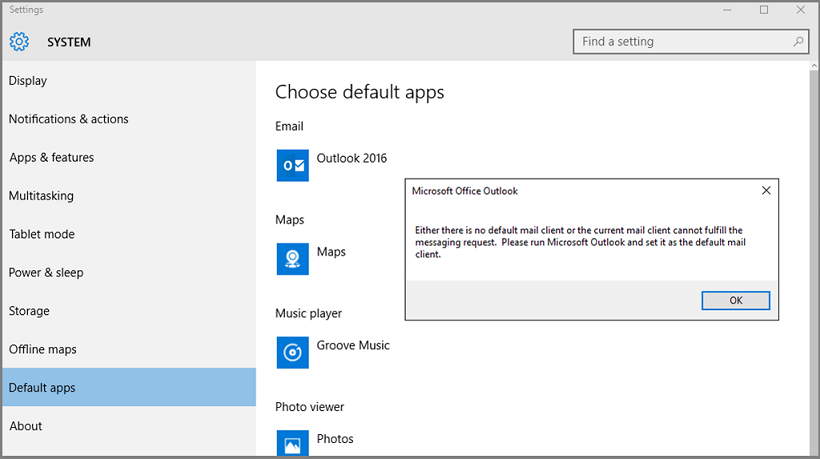Viewport: 820px width, 459px height.
Task: Select Power & sleep
Action: pyautogui.click(x=129, y=272)
